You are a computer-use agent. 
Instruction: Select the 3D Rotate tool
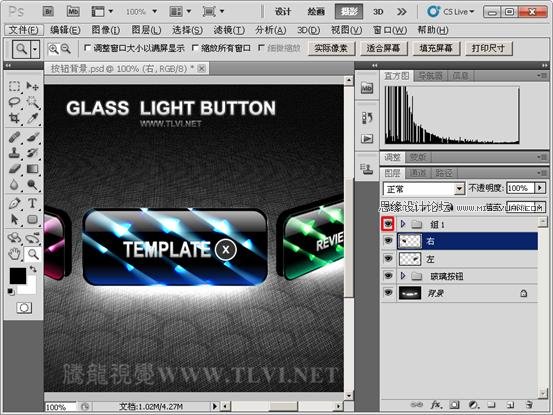click(x=14, y=238)
